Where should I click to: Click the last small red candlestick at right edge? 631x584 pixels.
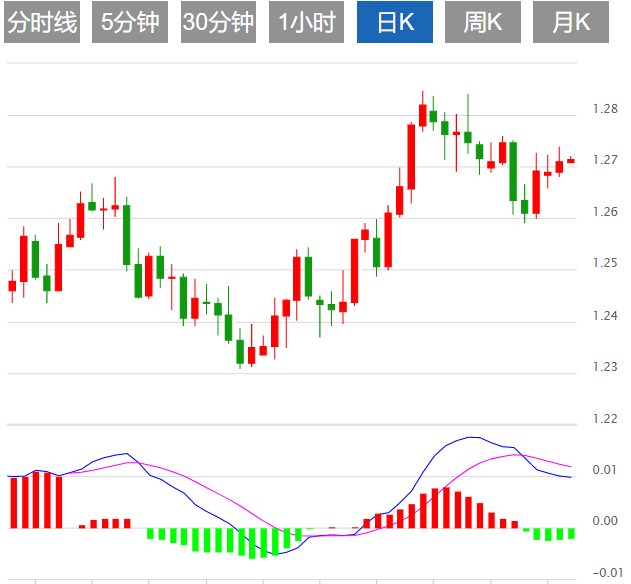(x=571, y=161)
